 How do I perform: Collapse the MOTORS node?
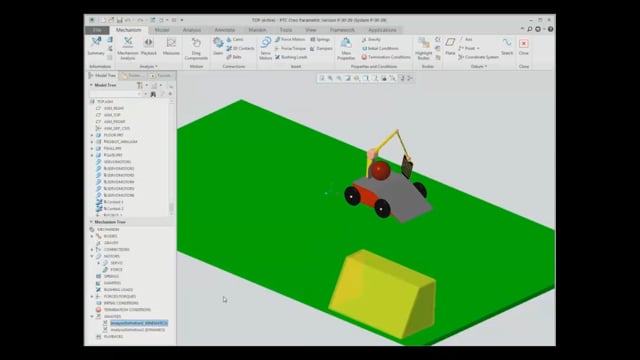(92, 256)
